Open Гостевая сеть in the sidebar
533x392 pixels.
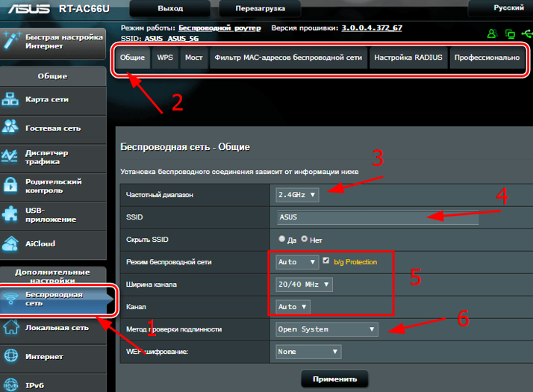point(53,128)
